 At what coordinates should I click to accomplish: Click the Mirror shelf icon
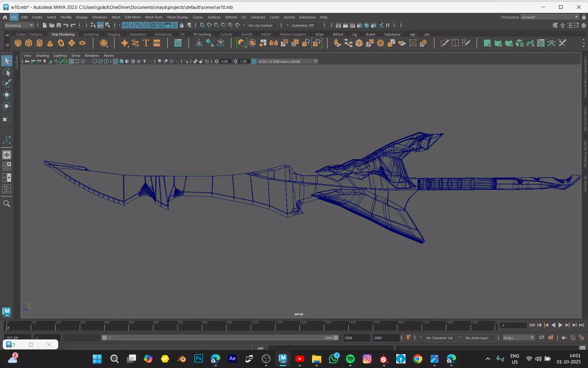tap(273, 43)
